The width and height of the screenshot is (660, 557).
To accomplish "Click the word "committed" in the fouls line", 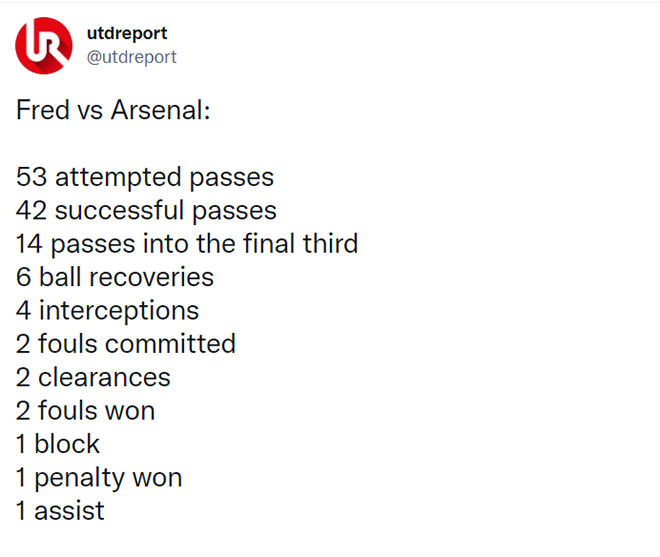I will [x=170, y=343].
